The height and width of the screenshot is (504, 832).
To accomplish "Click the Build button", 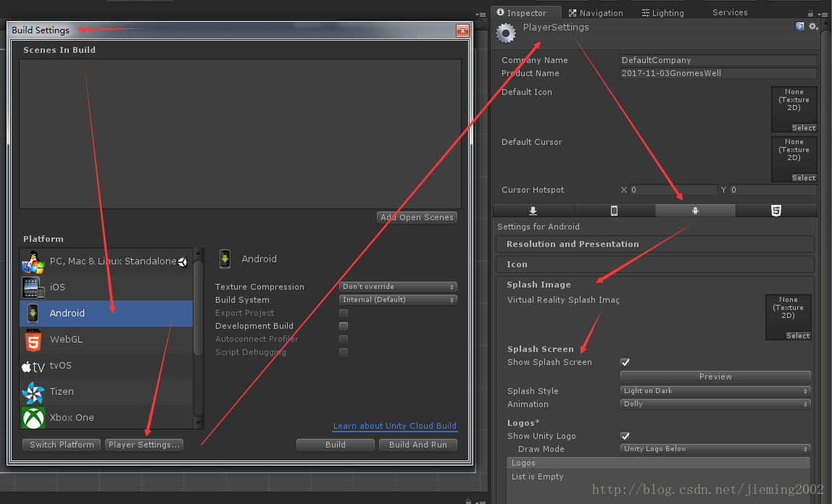I will [x=336, y=445].
